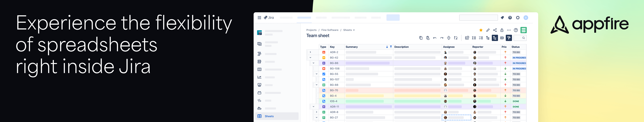Image resolution: width=644 pixels, height=122 pixels.
Task: Click the Team sheet title
Action: coord(318,36)
